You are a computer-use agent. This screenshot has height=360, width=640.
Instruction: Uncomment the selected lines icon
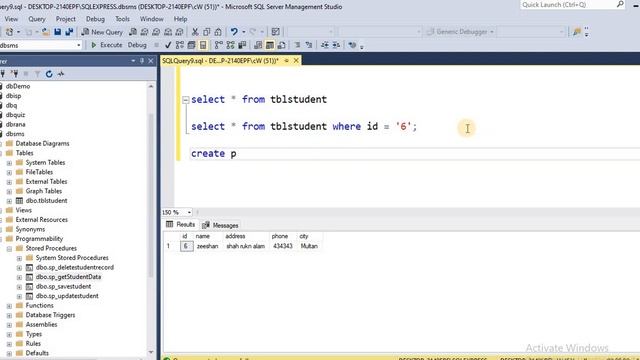(309, 45)
